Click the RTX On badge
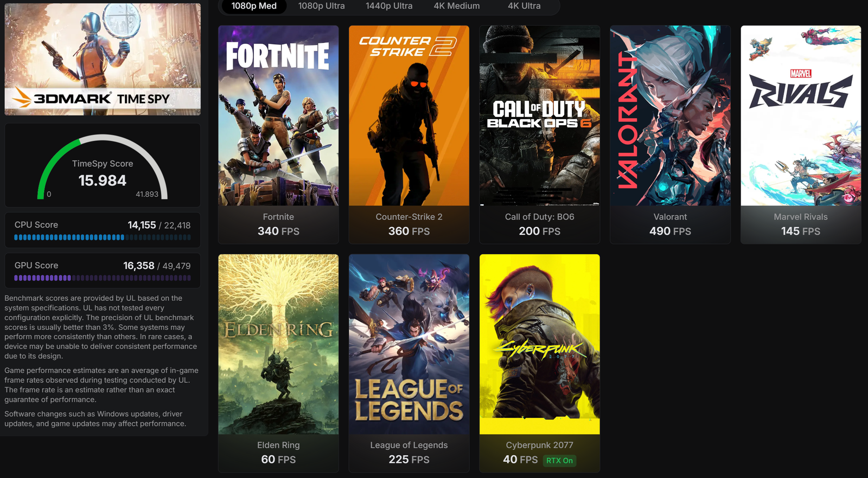The height and width of the screenshot is (478, 868). coord(559,461)
